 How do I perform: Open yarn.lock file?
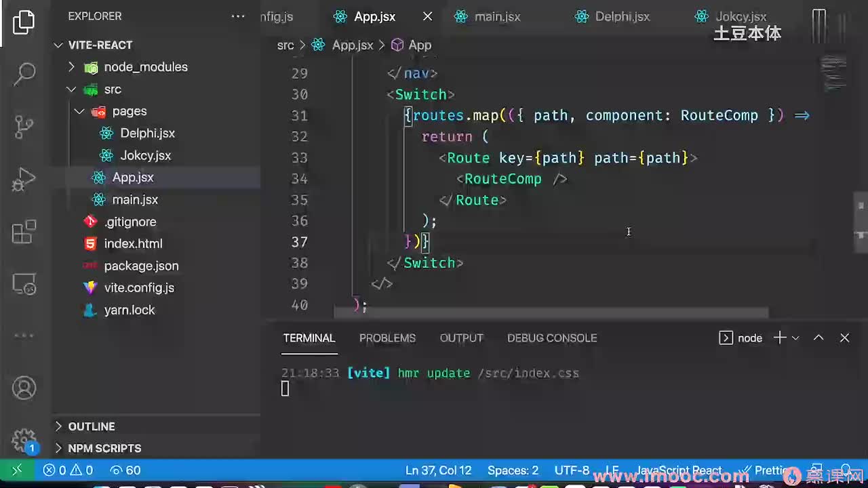(156, 310)
